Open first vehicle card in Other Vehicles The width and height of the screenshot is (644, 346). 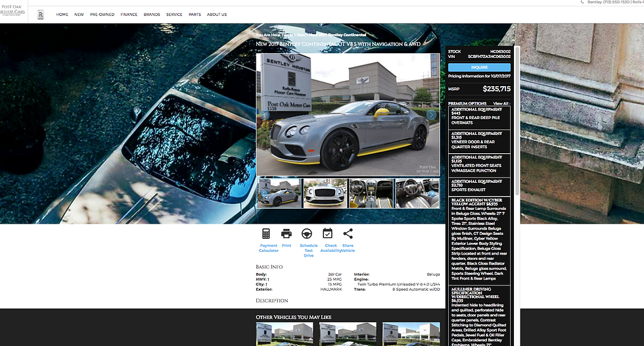(x=284, y=334)
